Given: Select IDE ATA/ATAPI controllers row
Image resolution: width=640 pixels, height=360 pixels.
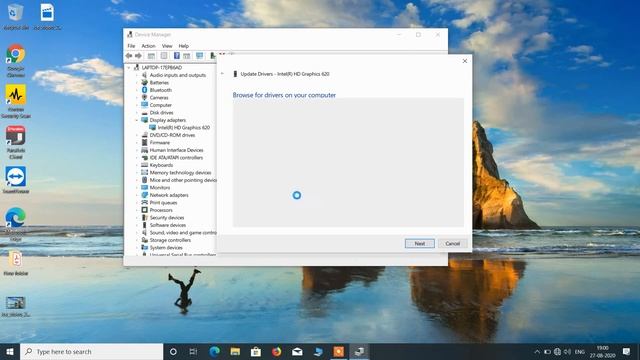Looking at the screenshot, I should [172, 158].
